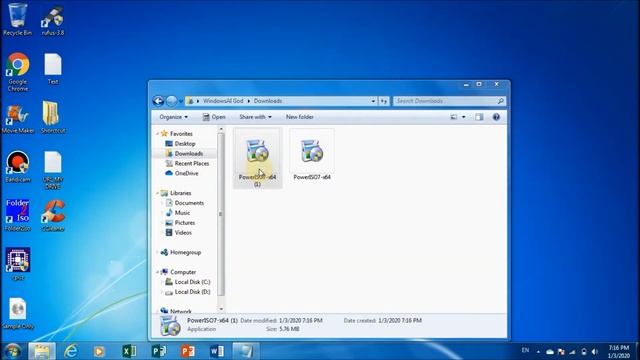Viewport: 640px width, 360px height.
Task: Open recent locations dropdown arrow
Action: [181, 101]
